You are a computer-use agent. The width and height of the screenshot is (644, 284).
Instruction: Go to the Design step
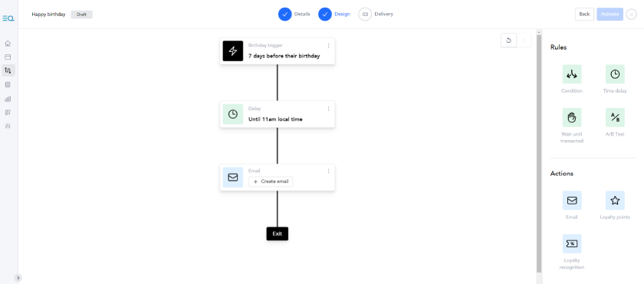pos(334,14)
